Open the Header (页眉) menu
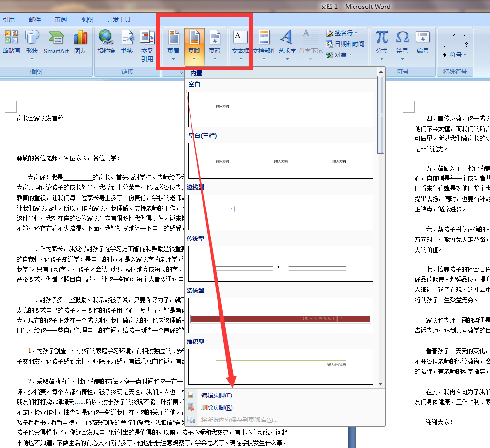This screenshot has width=490, height=448. (173, 46)
